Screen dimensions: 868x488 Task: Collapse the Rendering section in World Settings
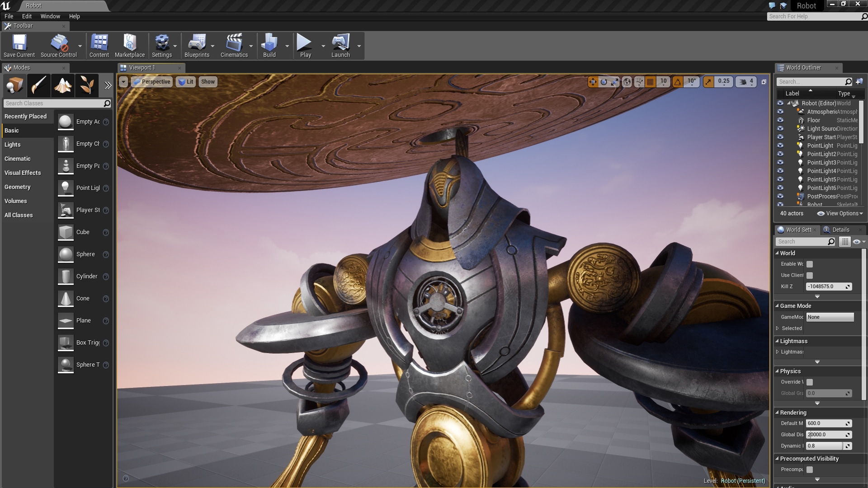click(778, 413)
